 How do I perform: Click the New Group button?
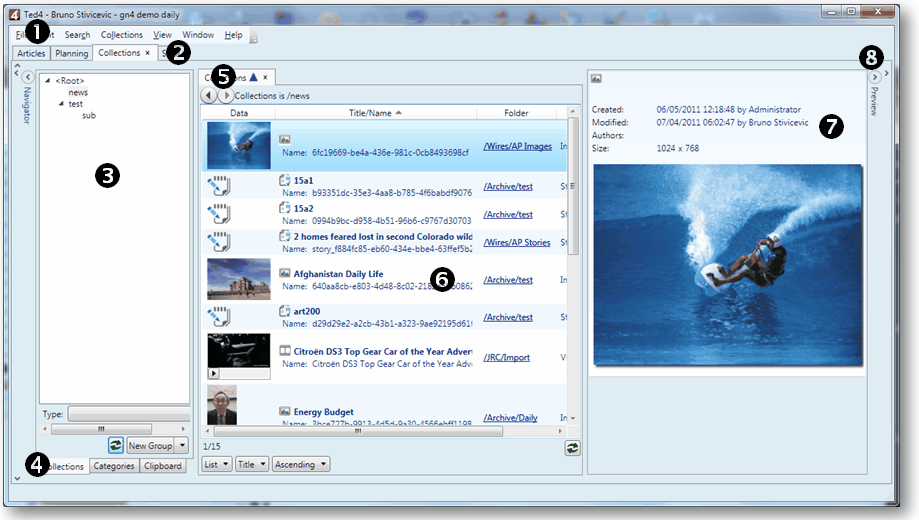[151, 446]
